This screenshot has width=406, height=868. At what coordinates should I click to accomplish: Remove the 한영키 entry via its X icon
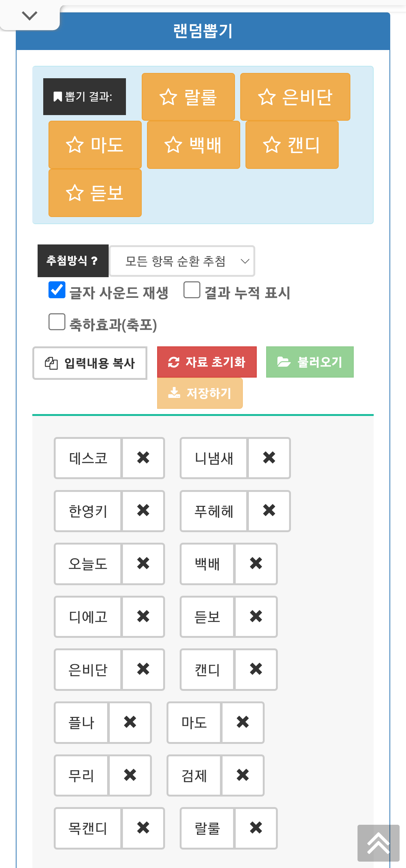pos(143,511)
